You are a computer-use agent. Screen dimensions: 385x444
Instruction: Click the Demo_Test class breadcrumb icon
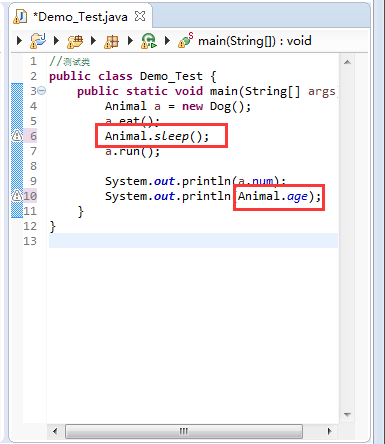coord(148,41)
